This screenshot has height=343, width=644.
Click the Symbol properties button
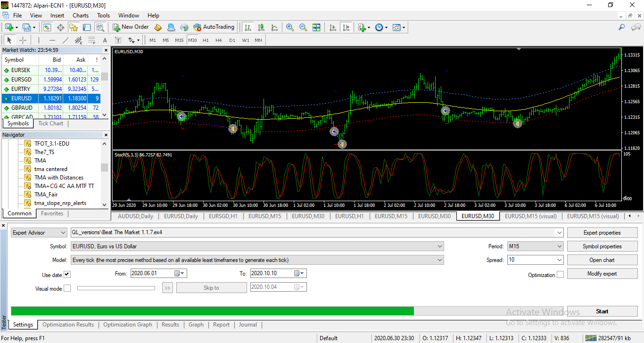(x=602, y=246)
